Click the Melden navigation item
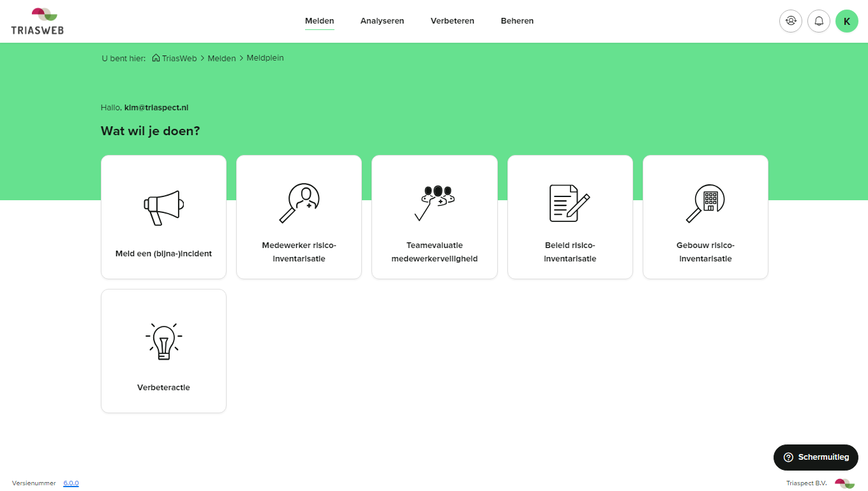This screenshot has width=868, height=491. [319, 21]
